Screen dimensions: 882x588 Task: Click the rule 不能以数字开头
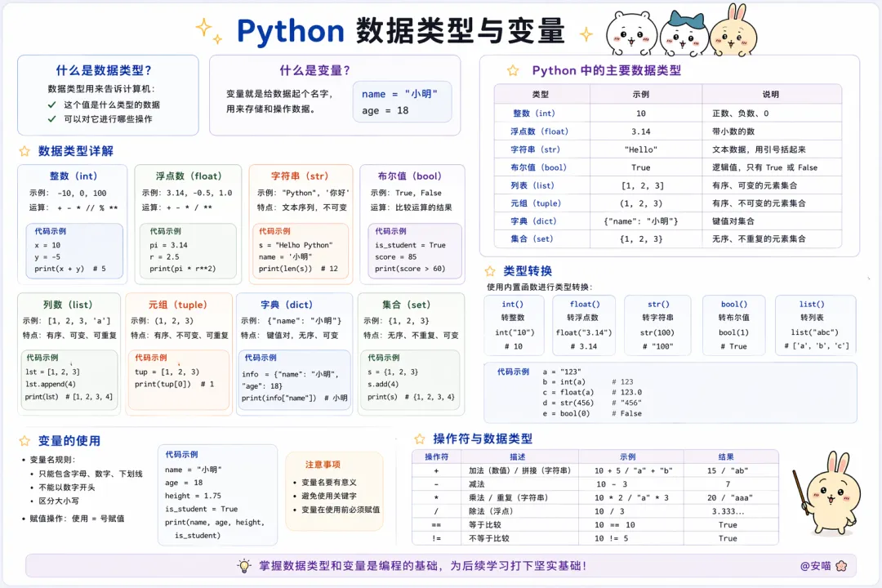click(66, 488)
